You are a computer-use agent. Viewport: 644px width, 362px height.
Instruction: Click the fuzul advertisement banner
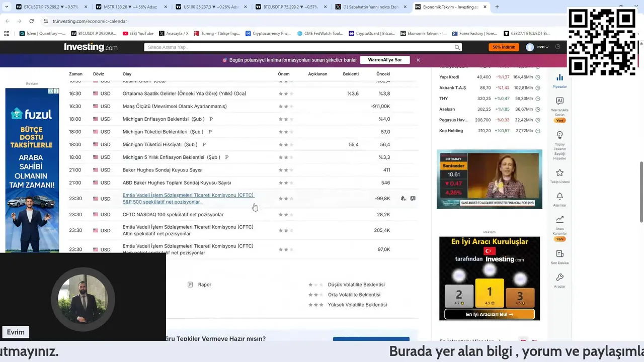[x=32, y=170]
